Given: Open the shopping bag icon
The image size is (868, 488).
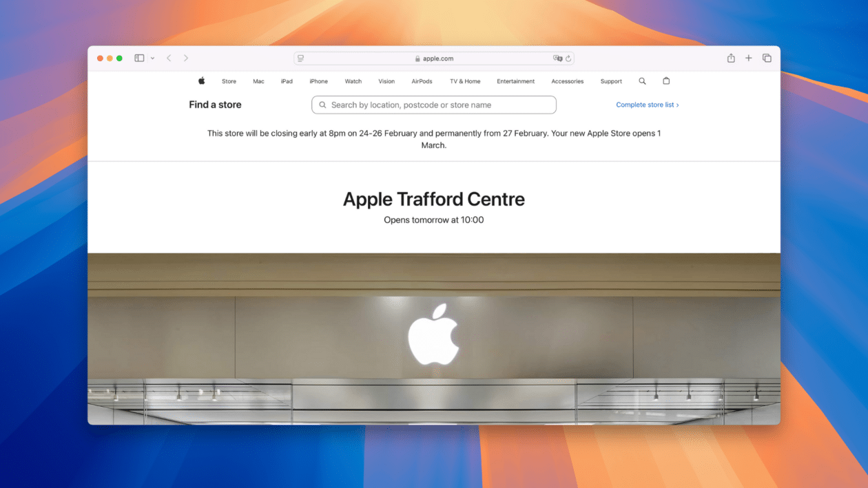Looking at the screenshot, I should 666,81.
